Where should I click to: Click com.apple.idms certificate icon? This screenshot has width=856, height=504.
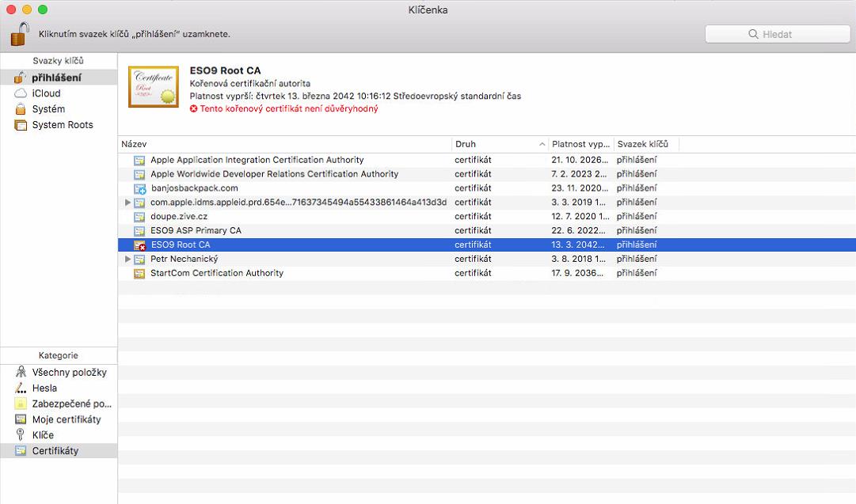[139, 203]
